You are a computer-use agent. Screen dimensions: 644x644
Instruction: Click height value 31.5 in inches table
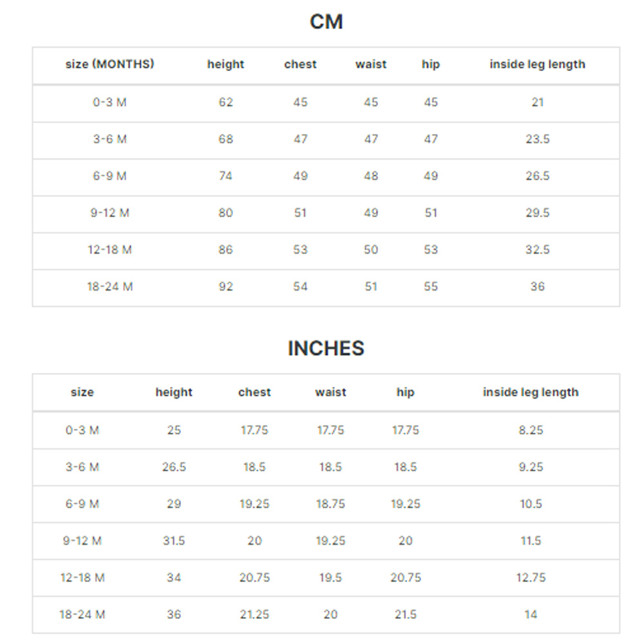(x=174, y=541)
